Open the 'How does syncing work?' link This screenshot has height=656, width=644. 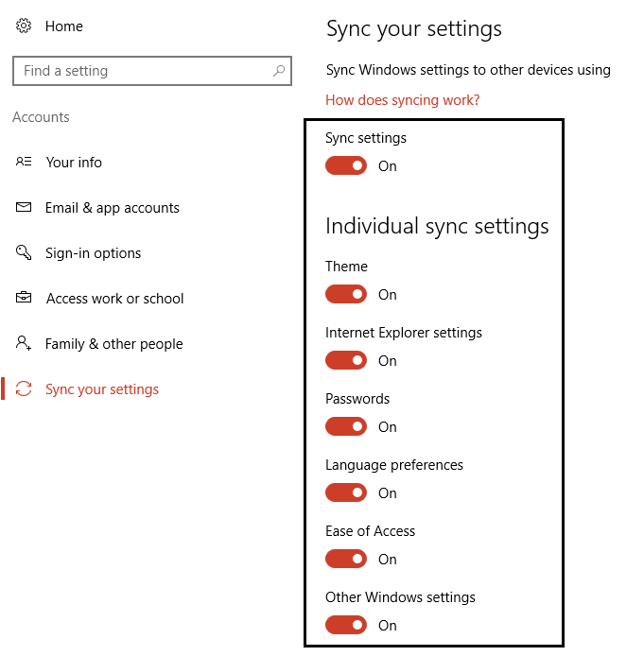[402, 100]
